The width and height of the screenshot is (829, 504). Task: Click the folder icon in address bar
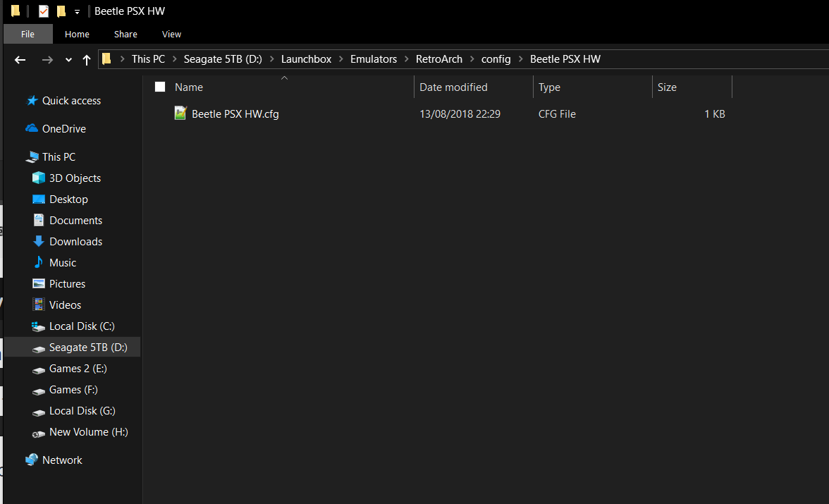coord(107,59)
